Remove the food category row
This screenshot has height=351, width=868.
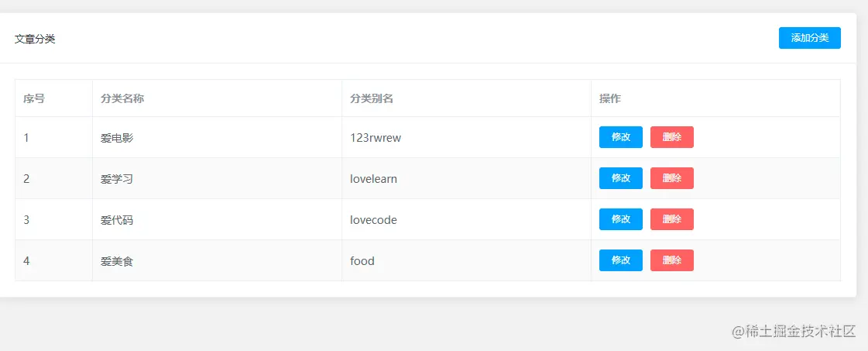pyautogui.click(x=671, y=260)
